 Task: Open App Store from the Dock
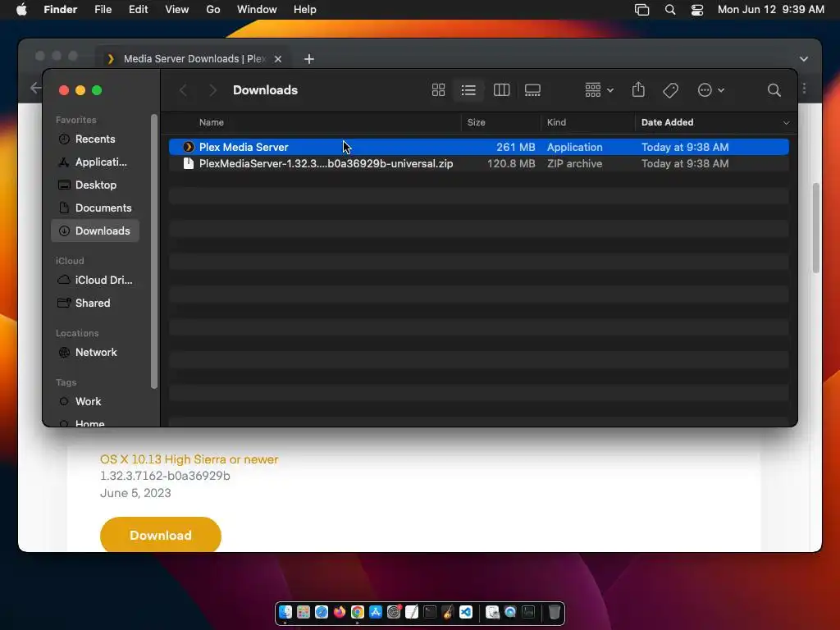376,612
